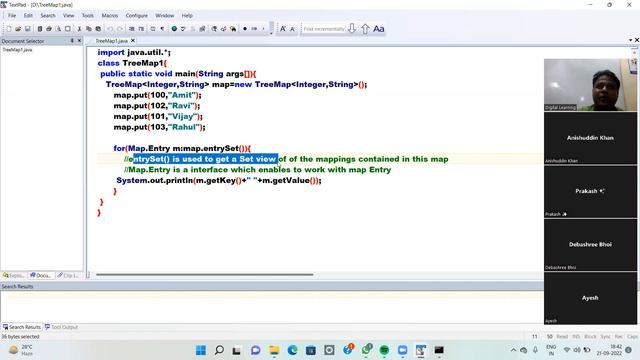This screenshot has height=360, width=640.
Task: Toggle match case Aa button
Action: (379, 29)
